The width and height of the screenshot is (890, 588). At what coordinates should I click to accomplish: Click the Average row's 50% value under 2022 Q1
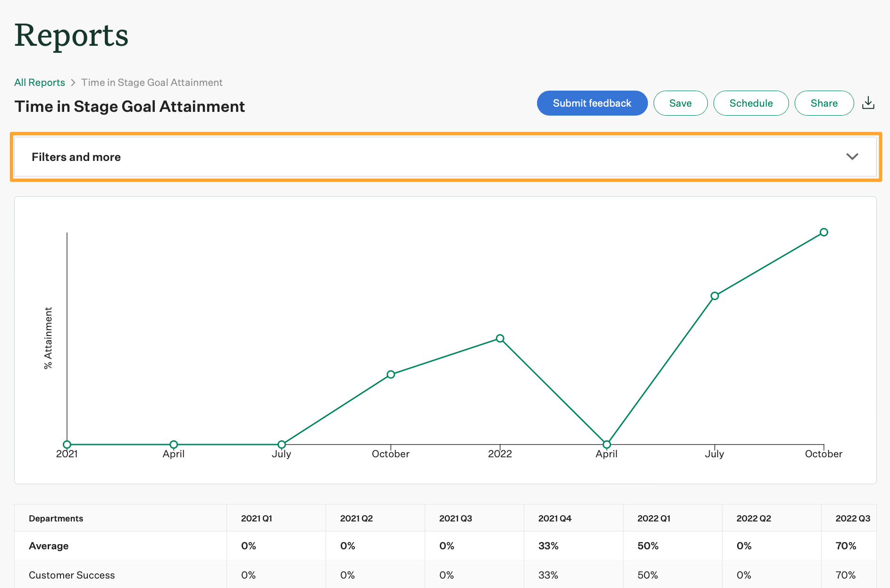click(x=647, y=546)
